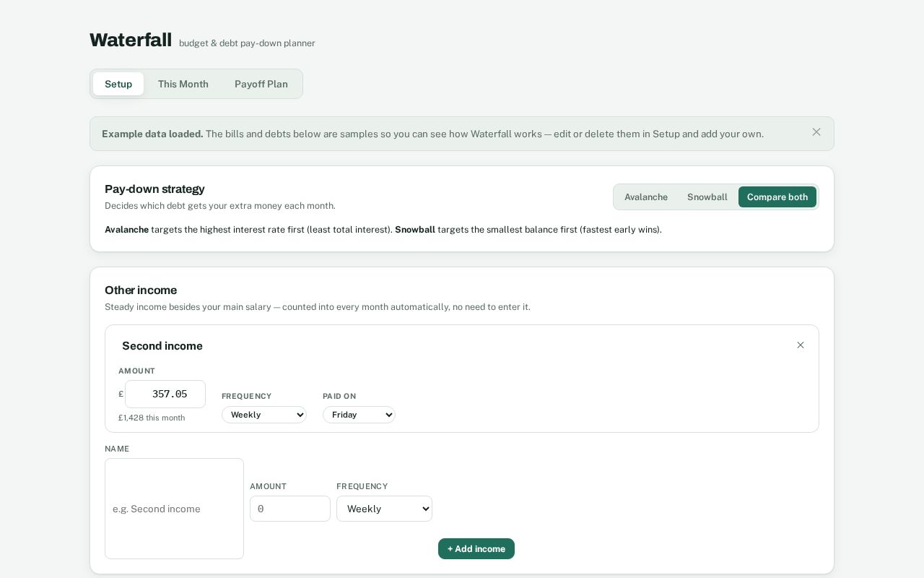Click the Second income card title

tap(162, 346)
